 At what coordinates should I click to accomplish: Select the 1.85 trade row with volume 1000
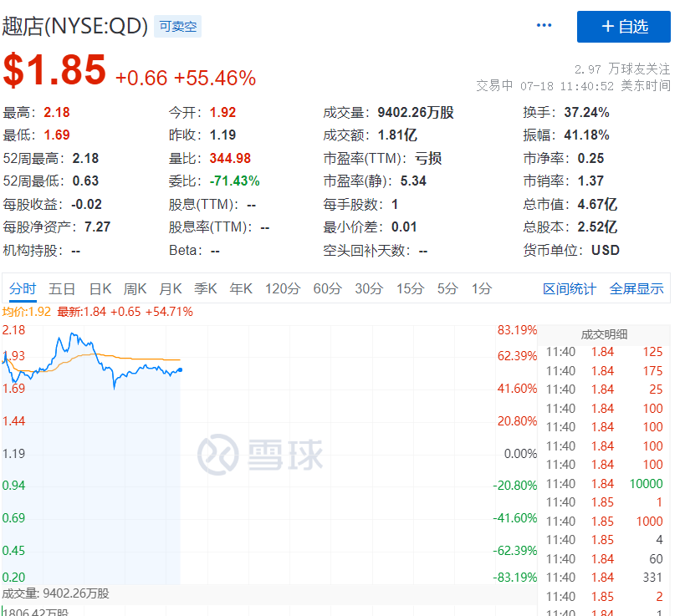(x=604, y=522)
